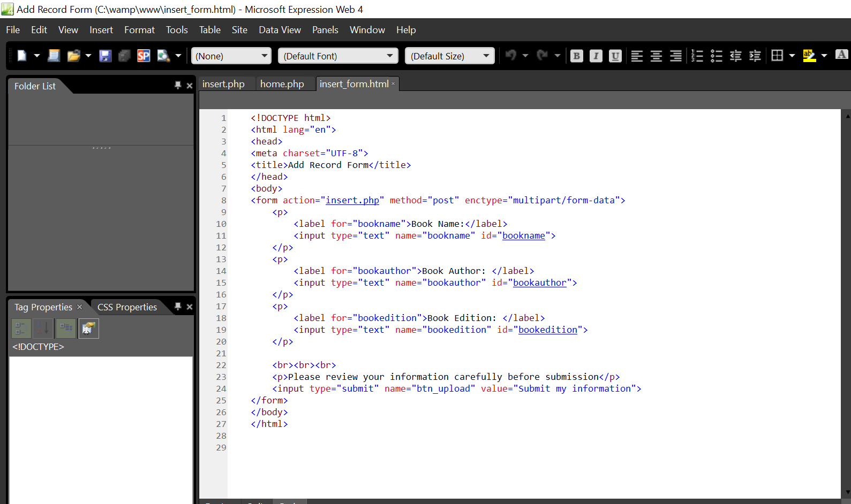Toggle the Numbered list icon
Viewport: 851px width, 504px height.
click(697, 56)
